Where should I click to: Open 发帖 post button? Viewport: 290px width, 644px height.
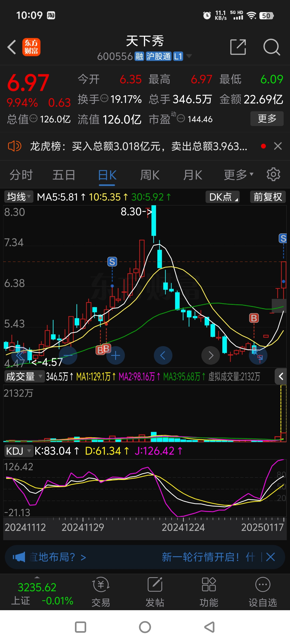pyautogui.click(x=155, y=592)
